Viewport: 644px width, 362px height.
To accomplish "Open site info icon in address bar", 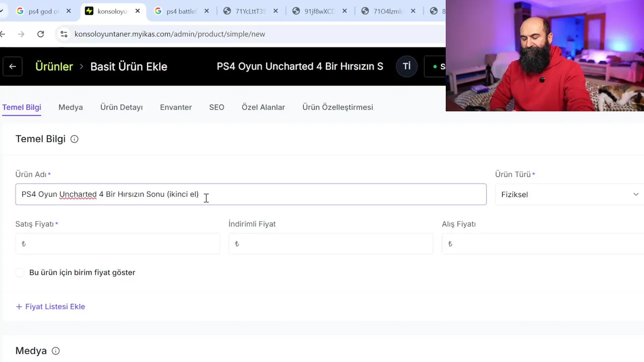I will pos(64,34).
